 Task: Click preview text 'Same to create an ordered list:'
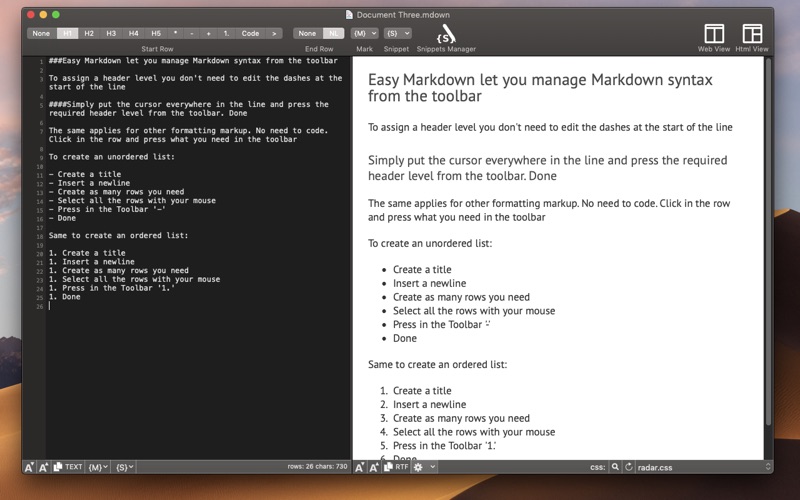(x=438, y=364)
